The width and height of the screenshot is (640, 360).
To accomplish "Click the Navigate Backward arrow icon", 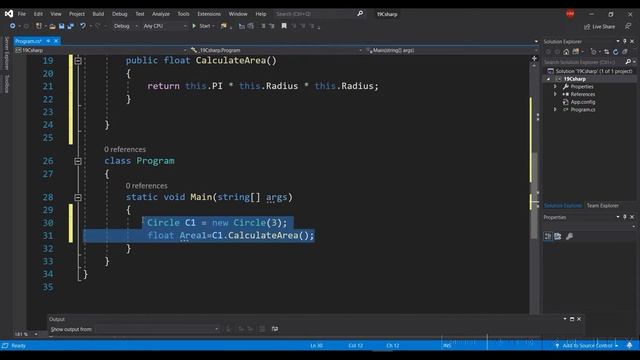I will (x=13, y=26).
